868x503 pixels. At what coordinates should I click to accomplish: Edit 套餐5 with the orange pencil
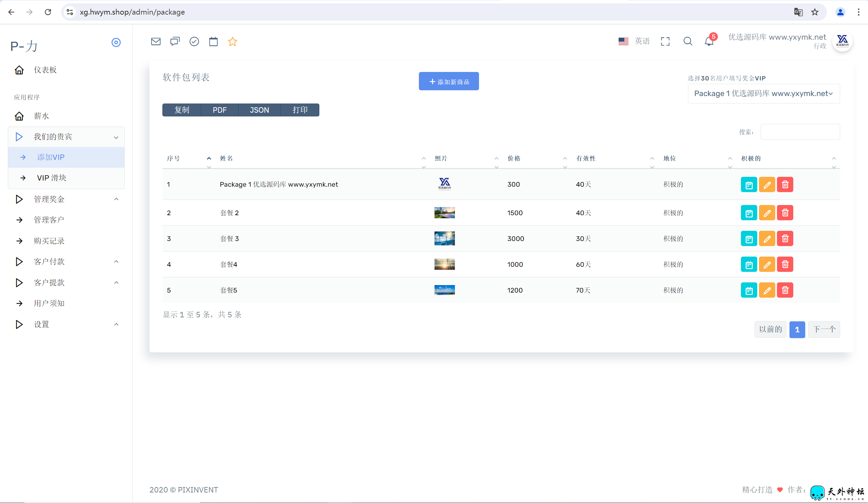point(767,291)
